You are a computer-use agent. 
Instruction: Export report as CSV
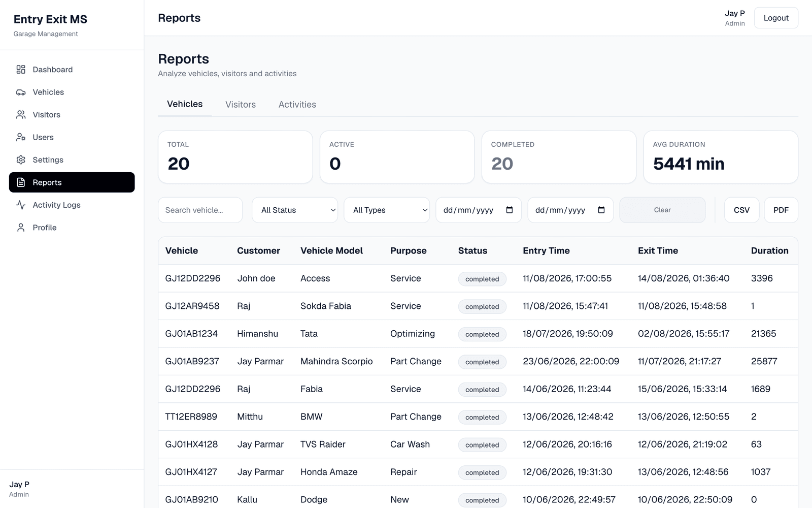(741, 210)
